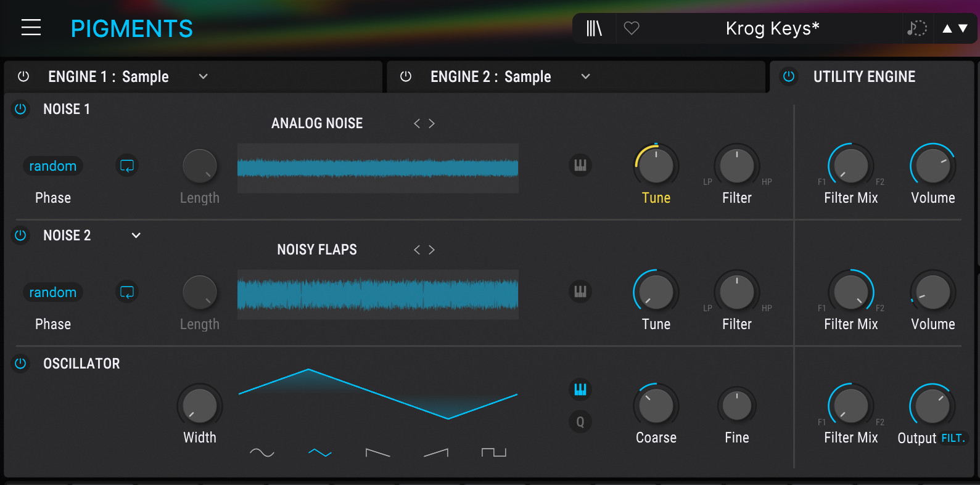Open the Engine 2 type dropdown
Screen dimensions: 980x485
point(586,76)
